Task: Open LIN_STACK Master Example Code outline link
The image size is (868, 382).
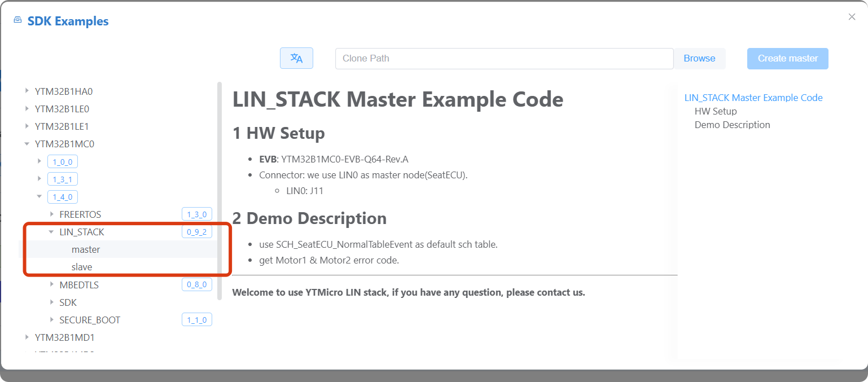Action: coord(753,98)
